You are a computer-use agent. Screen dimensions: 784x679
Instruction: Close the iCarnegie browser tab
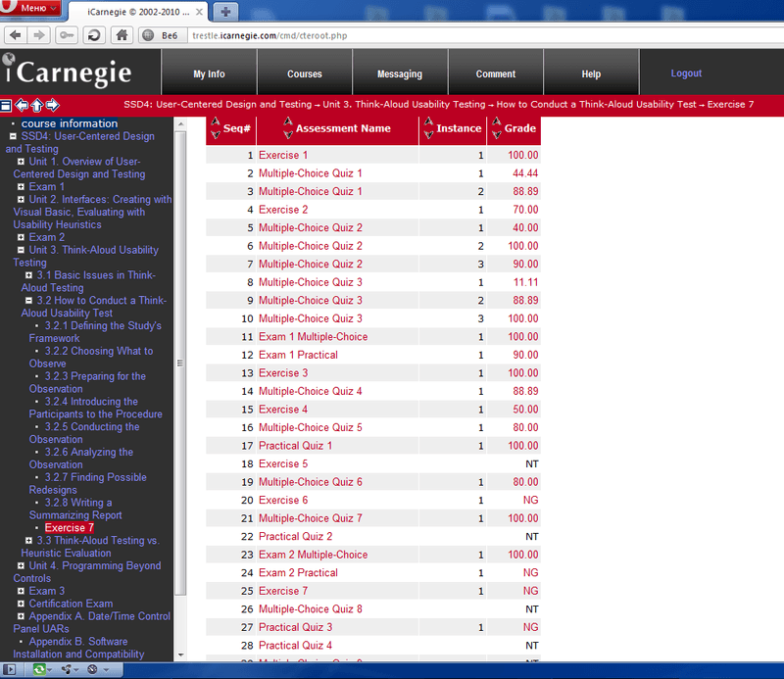[199, 12]
